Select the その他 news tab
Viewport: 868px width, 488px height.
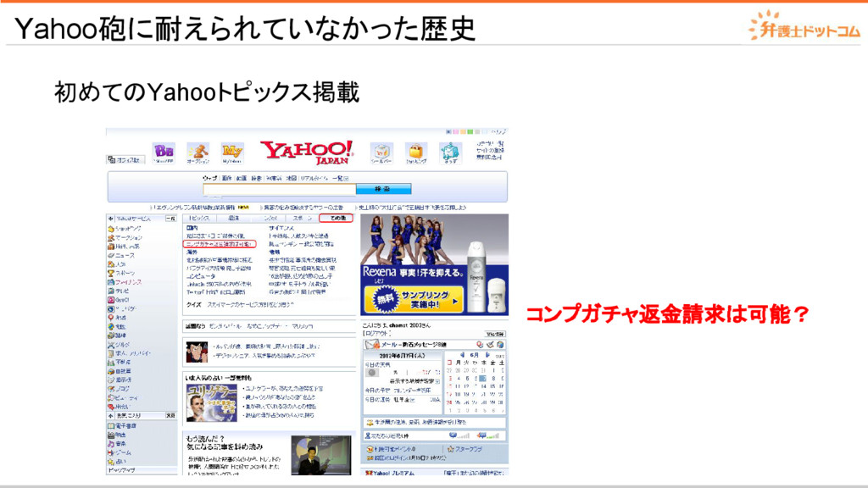click(x=336, y=219)
